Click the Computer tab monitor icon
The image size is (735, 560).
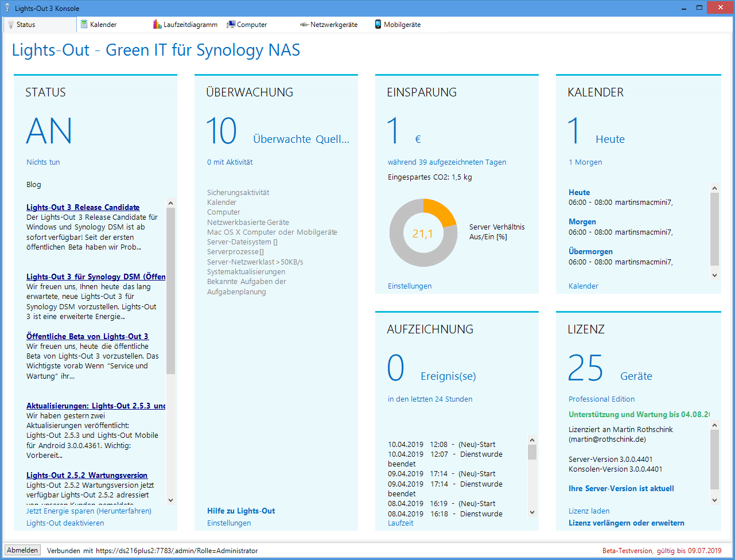pyautogui.click(x=231, y=25)
